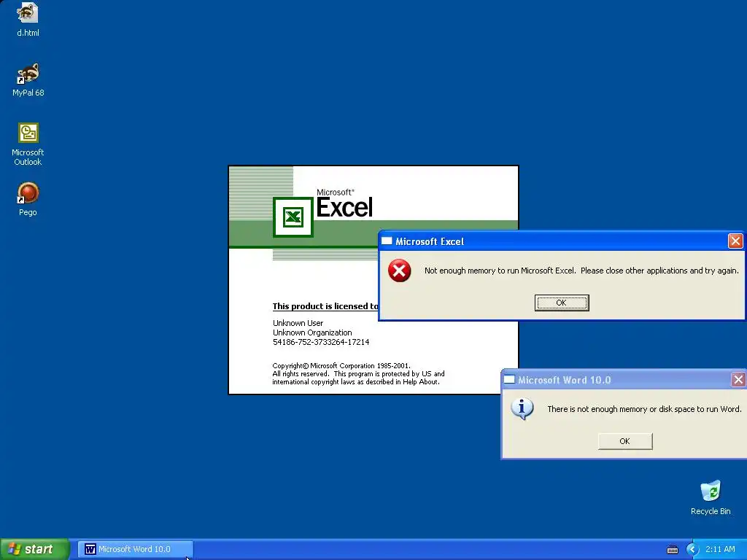Image resolution: width=747 pixels, height=560 pixels.
Task: Select the Recycle Bin icon
Action: (x=711, y=497)
